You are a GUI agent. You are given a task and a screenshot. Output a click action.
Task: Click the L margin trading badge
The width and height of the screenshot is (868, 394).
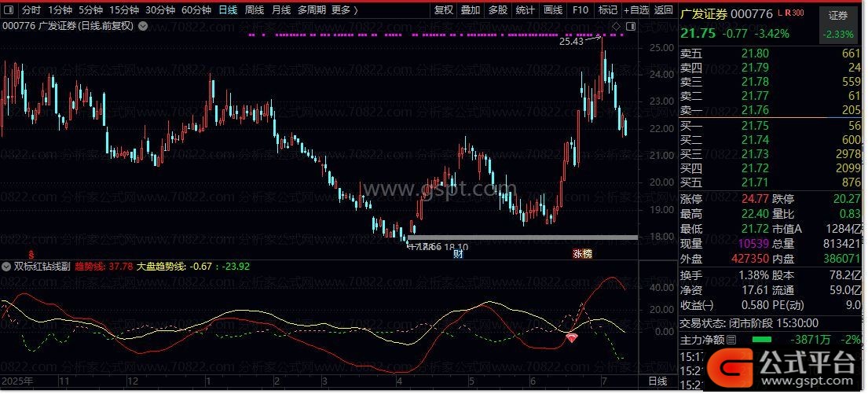779,13
